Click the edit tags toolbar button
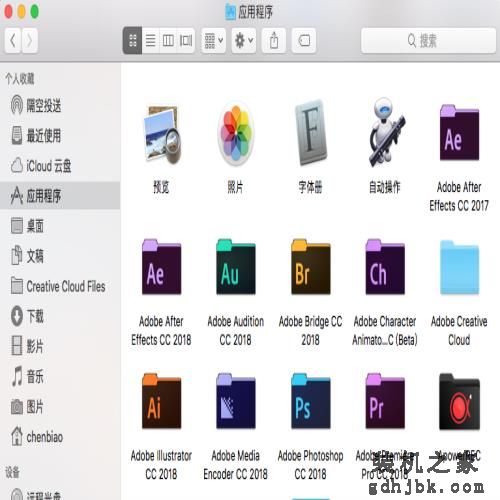 coord(304,41)
